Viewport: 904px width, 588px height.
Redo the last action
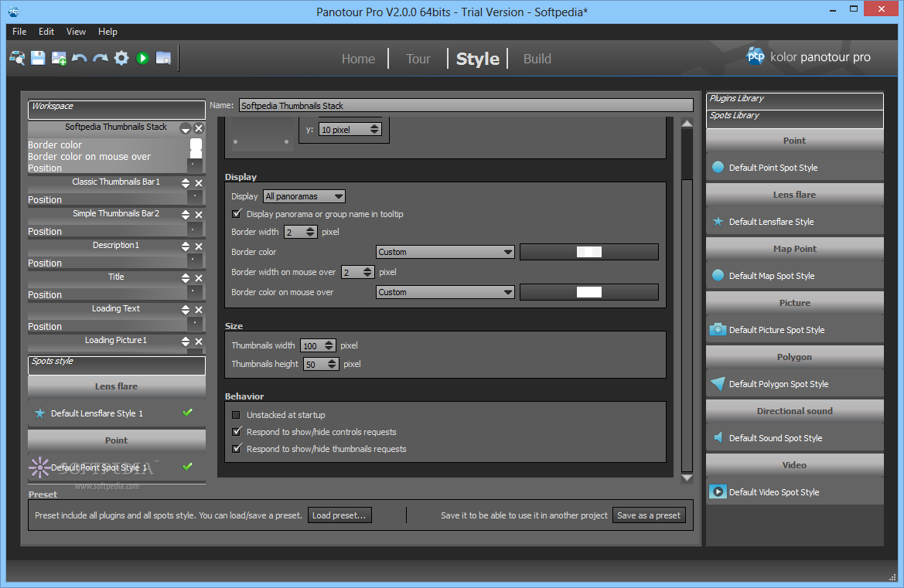click(101, 58)
